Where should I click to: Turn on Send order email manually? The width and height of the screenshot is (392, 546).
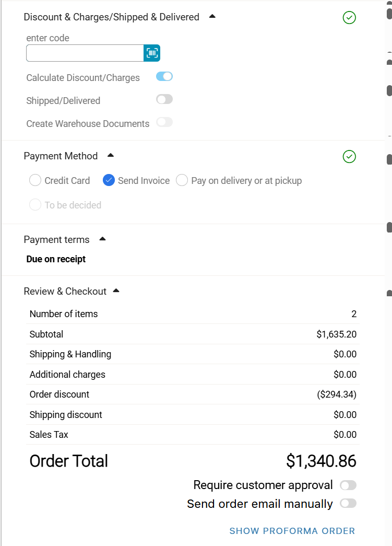point(348,503)
